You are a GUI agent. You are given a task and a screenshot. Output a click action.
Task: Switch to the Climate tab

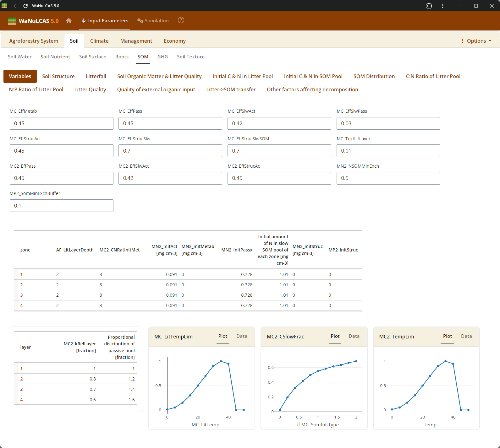[x=99, y=41]
